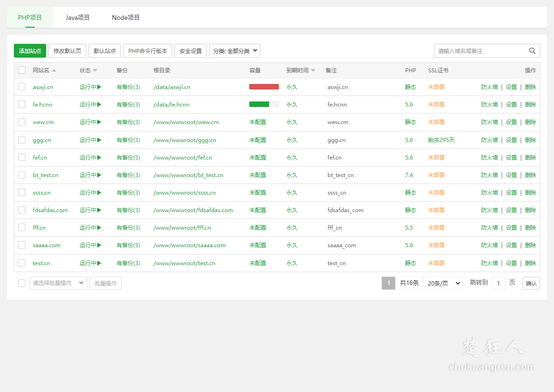Click the running play icon for test.cn
Screen dimensions: 554x392
click(x=99, y=263)
